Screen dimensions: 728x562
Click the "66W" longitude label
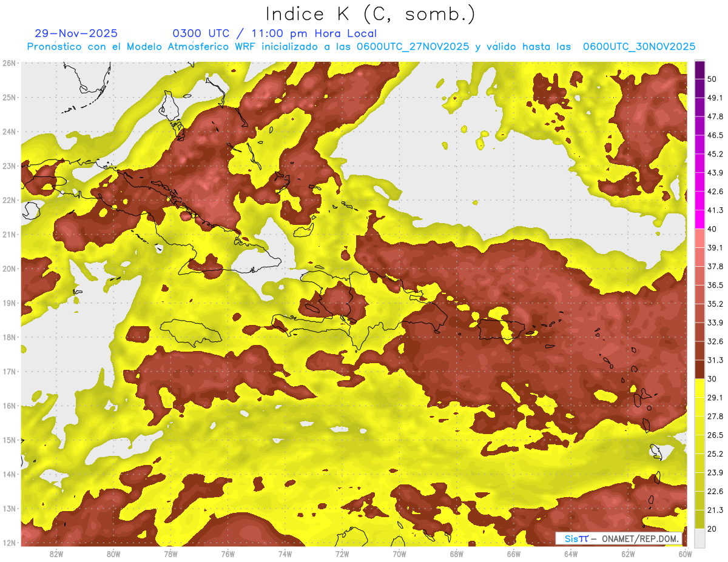click(x=514, y=554)
